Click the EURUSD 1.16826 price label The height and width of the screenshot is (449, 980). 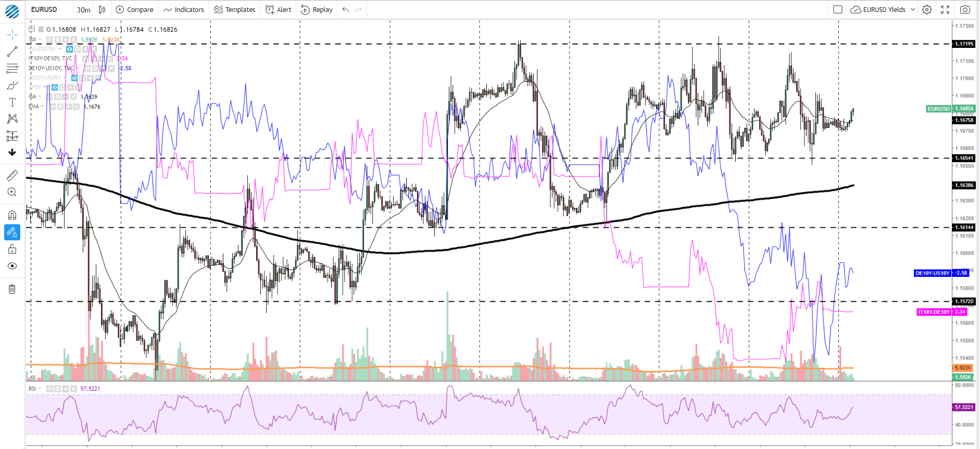[951, 109]
